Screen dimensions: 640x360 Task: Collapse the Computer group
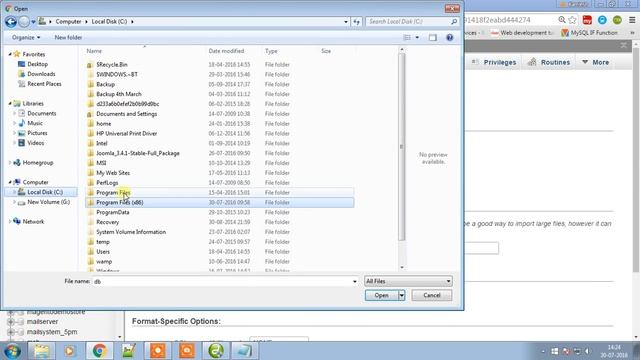coord(10,182)
